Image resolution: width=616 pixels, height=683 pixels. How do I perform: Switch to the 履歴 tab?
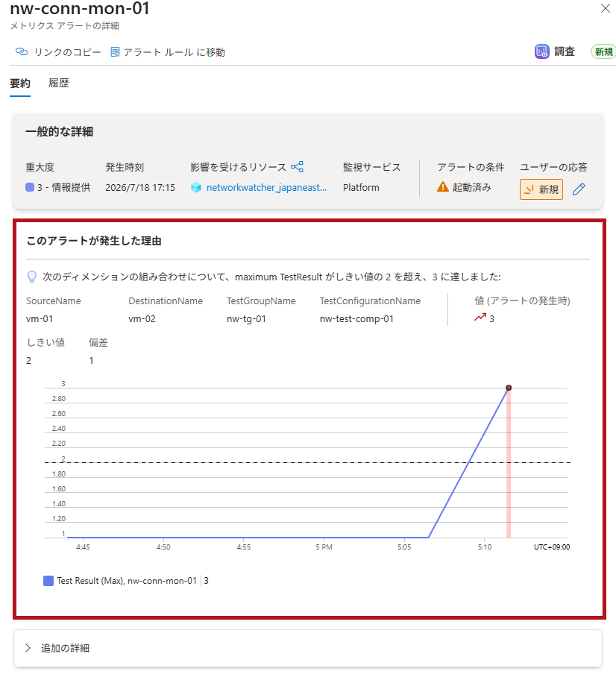point(59,83)
